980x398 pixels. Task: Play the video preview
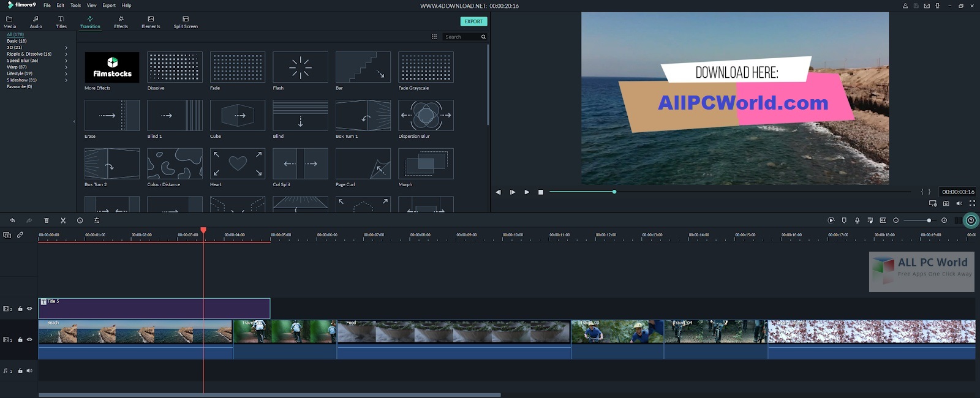point(527,192)
